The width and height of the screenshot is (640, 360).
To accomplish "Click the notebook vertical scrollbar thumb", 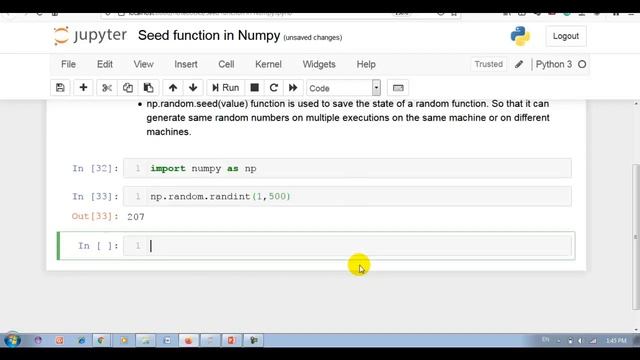I will coord(636,237).
